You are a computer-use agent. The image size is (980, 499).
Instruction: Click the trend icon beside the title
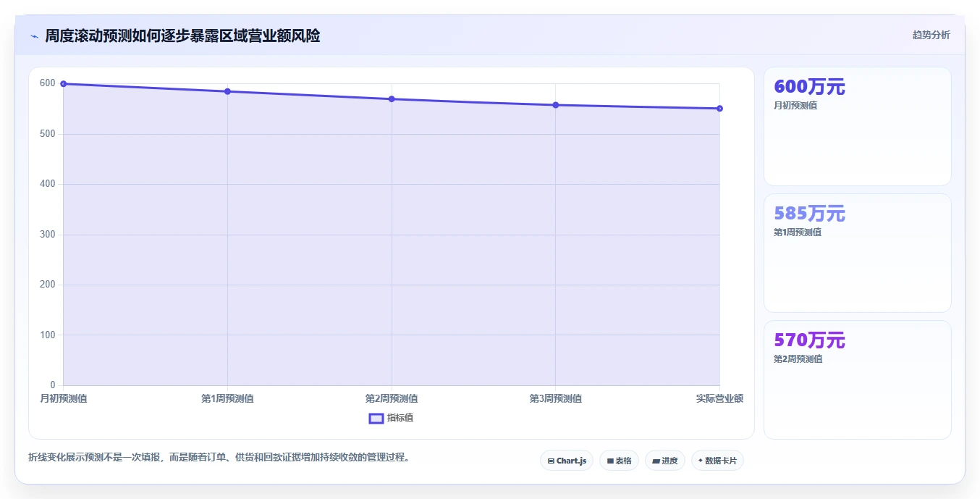click(x=34, y=35)
